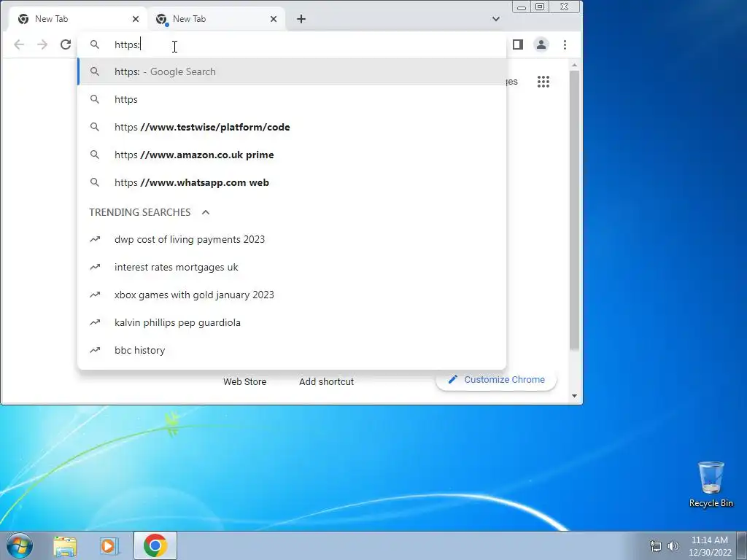Click the browser Forward arrow

click(x=42, y=44)
